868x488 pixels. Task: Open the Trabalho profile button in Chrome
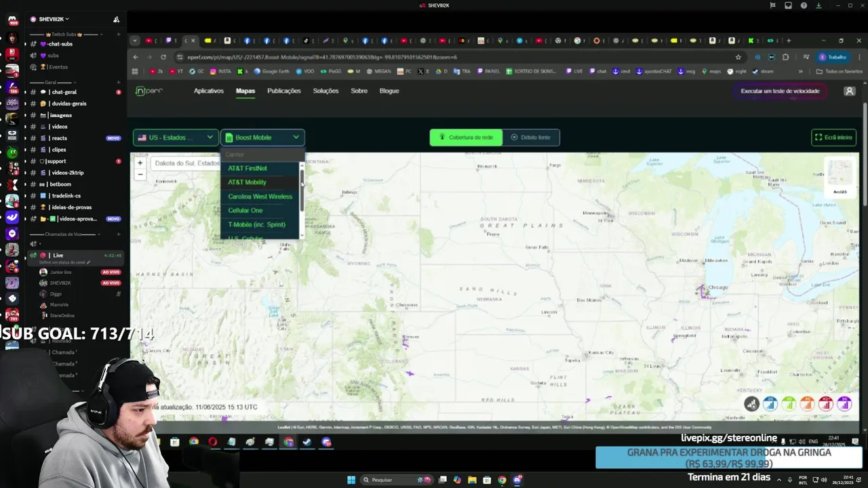833,57
